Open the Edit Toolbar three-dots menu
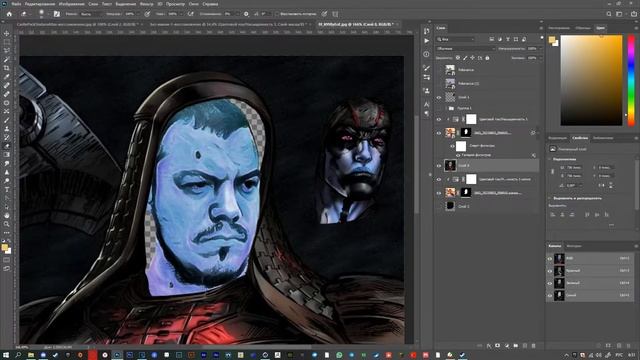 pos(7,233)
